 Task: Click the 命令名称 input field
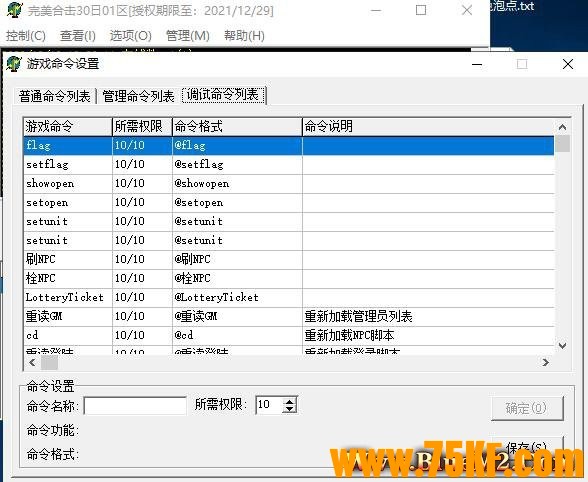[x=135, y=406]
